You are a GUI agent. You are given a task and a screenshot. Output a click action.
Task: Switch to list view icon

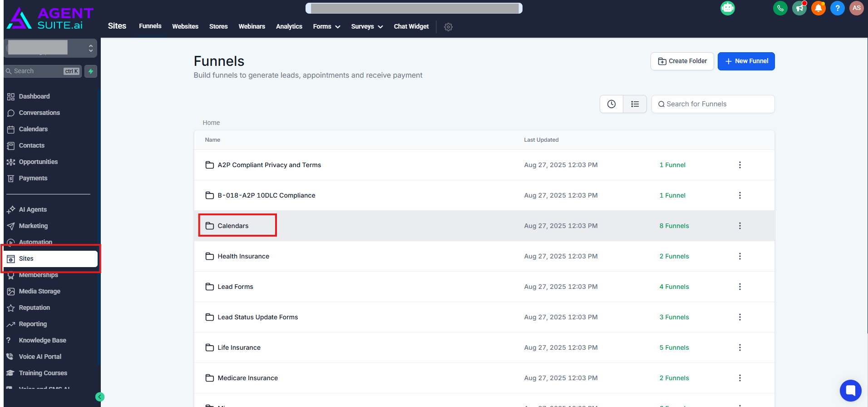pos(635,104)
